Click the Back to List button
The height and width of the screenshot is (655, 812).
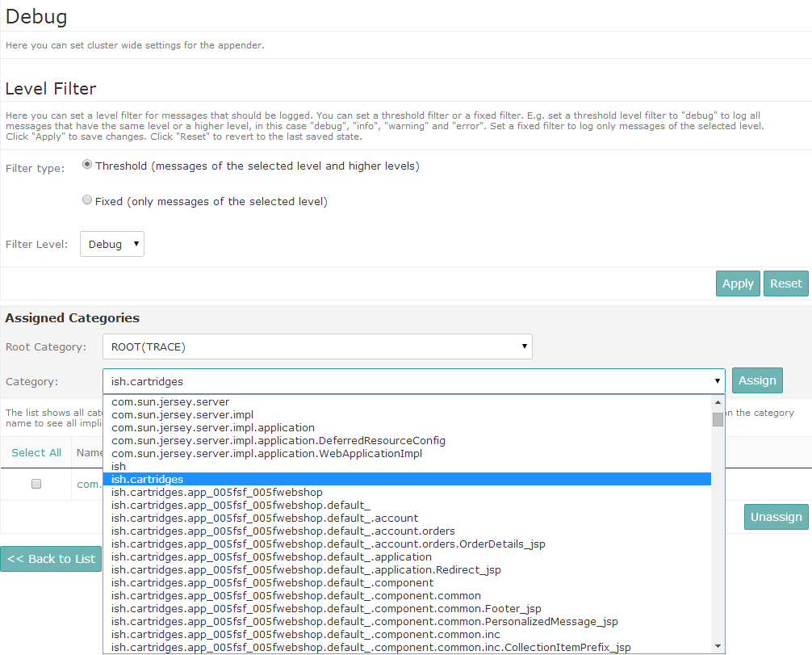[50, 557]
